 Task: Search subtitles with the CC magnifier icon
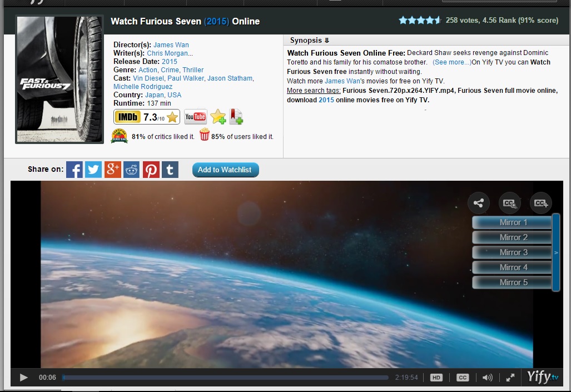[x=509, y=203]
